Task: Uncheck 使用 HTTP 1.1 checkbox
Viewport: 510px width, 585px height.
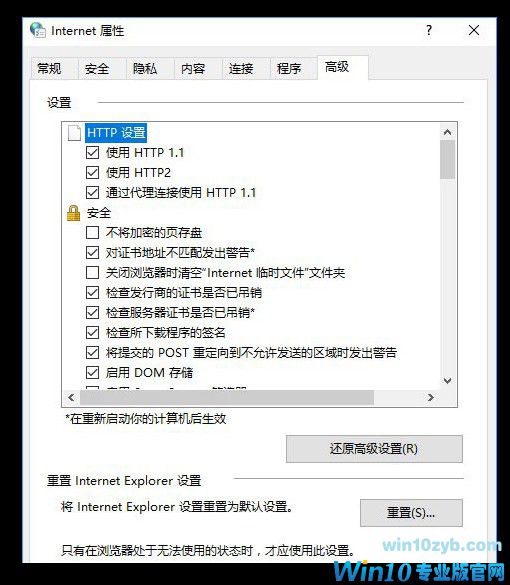Action: coord(92,153)
